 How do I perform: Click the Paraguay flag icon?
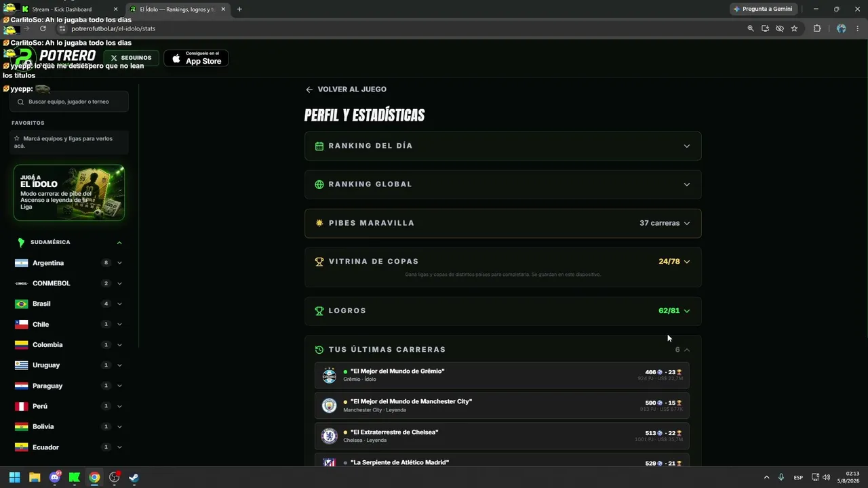[22, 386]
